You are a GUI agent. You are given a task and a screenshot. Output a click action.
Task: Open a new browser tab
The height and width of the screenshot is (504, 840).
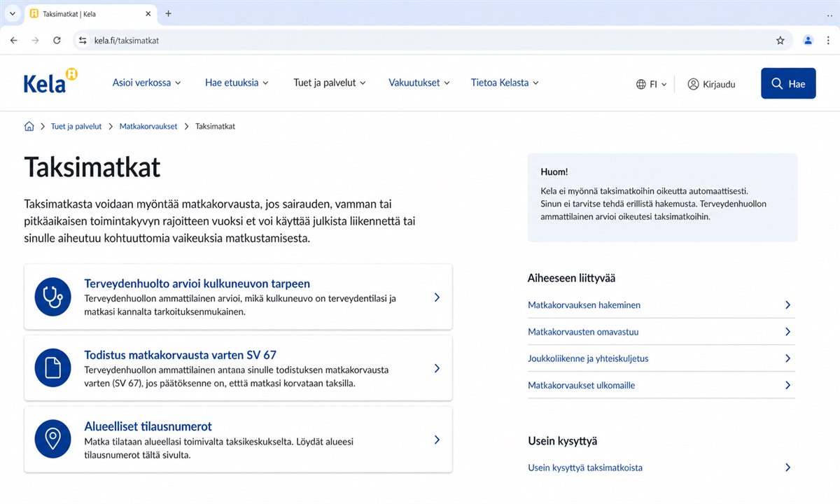pyautogui.click(x=168, y=13)
